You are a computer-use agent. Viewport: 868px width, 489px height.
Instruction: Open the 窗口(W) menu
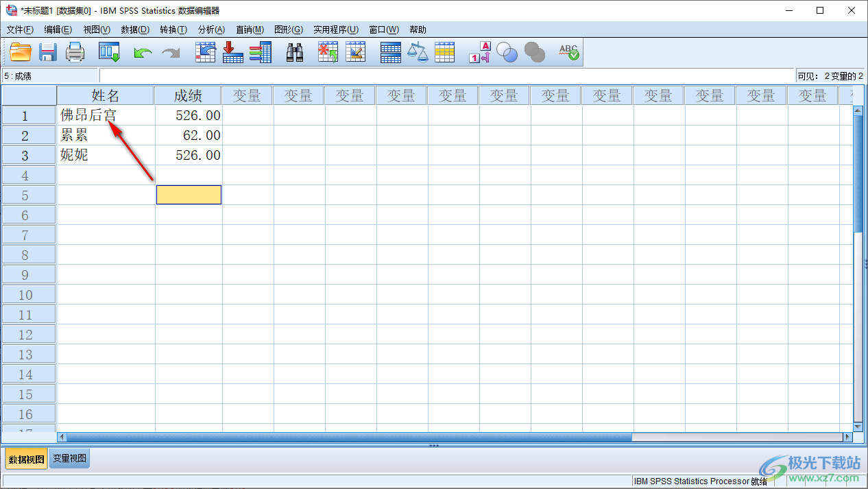(x=384, y=29)
